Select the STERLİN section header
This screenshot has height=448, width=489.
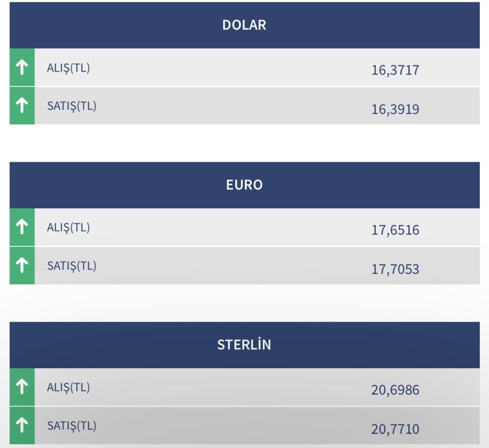coord(244,345)
